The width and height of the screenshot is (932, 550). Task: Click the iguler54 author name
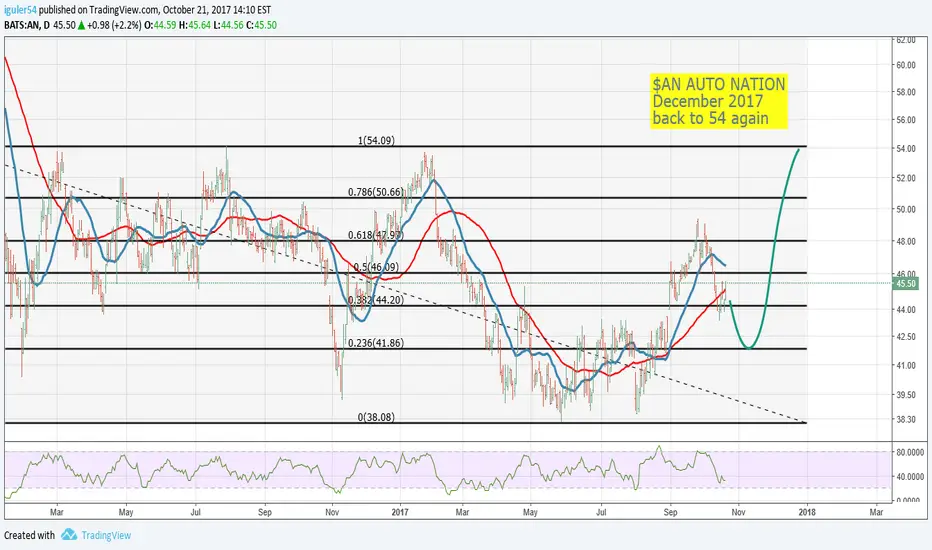coord(20,10)
